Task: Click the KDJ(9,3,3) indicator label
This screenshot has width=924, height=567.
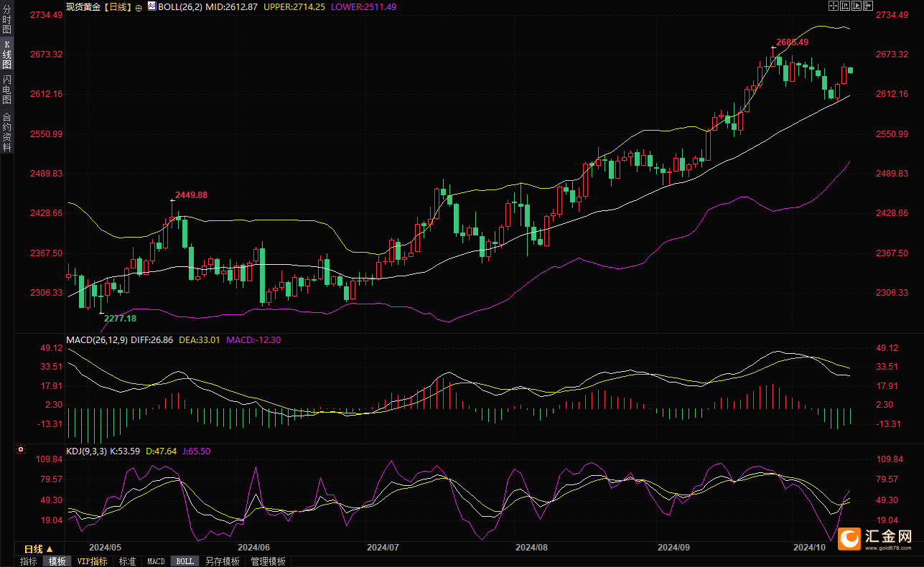Action: pos(86,451)
